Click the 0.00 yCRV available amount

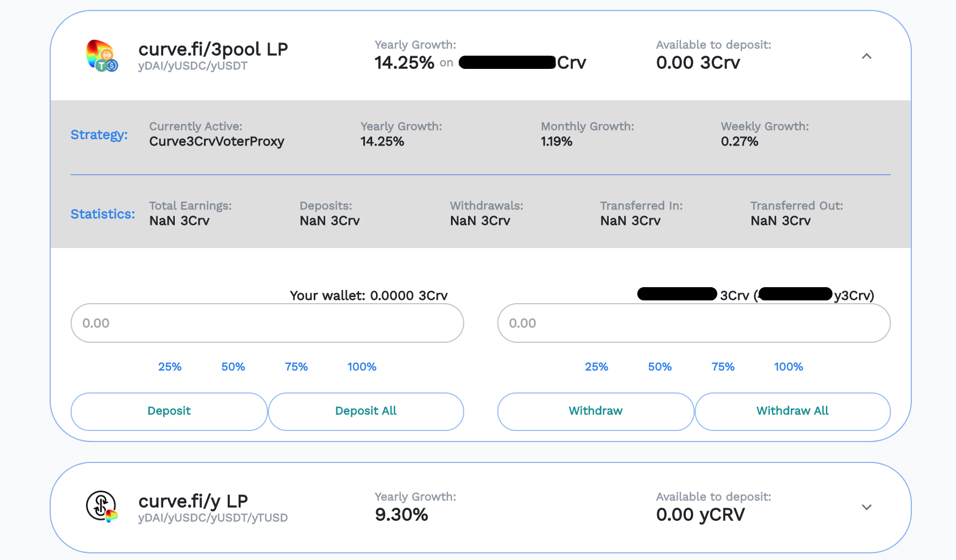tap(700, 515)
